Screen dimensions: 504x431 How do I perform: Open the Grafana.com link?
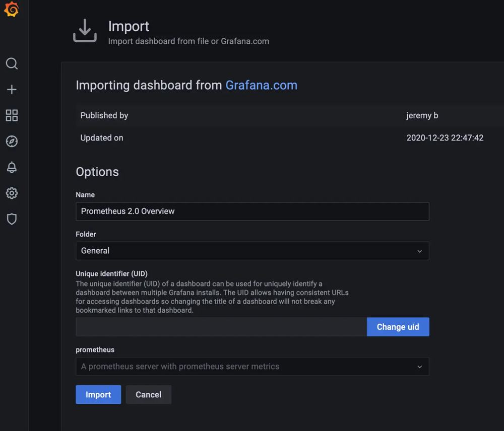tap(261, 85)
